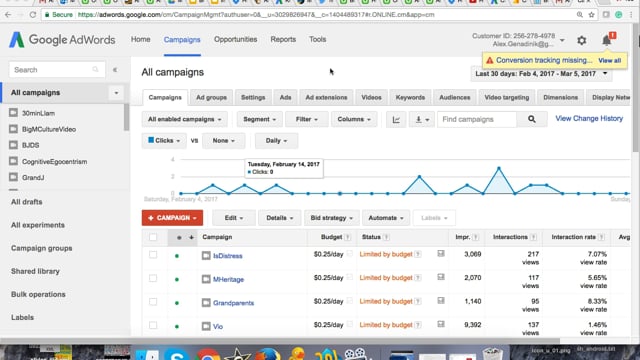Open the Opportunities top menu
This screenshot has height=360, width=640.
pyautogui.click(x=236, y=40)
